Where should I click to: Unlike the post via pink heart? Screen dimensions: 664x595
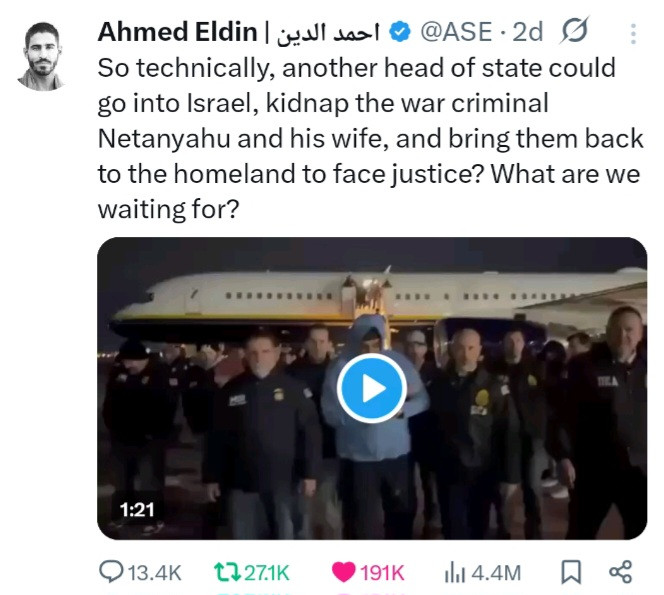pos(343,572)
